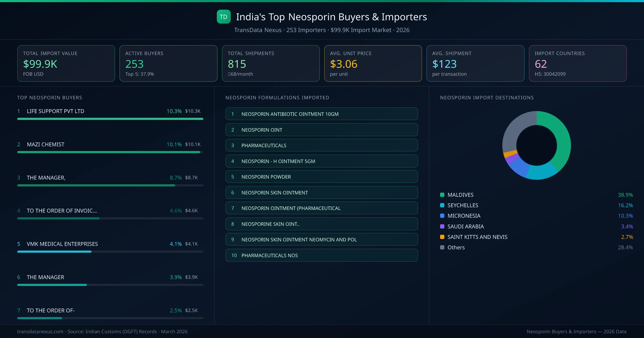The image size is (644, 338).
Task: Click Life Support Pvt Ltd buyer name
Action: tap(56, 111)
